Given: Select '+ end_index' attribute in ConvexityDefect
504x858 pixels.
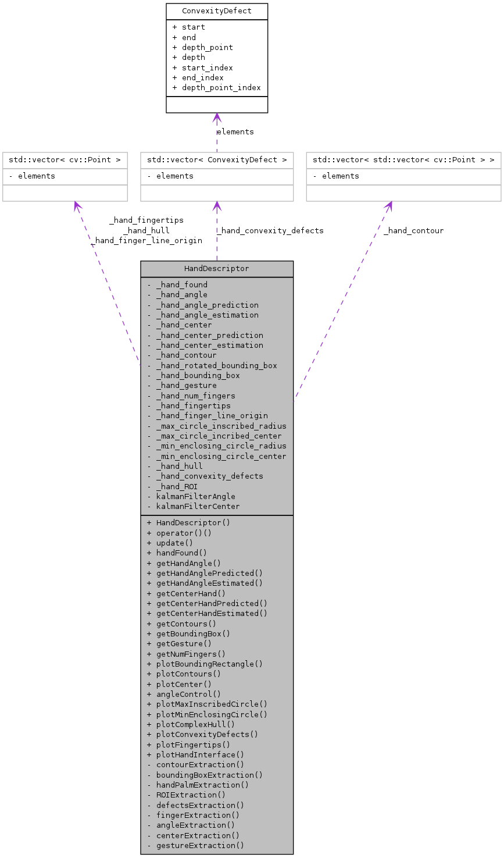Looking at the screenshot, I should tap(198, 77).
